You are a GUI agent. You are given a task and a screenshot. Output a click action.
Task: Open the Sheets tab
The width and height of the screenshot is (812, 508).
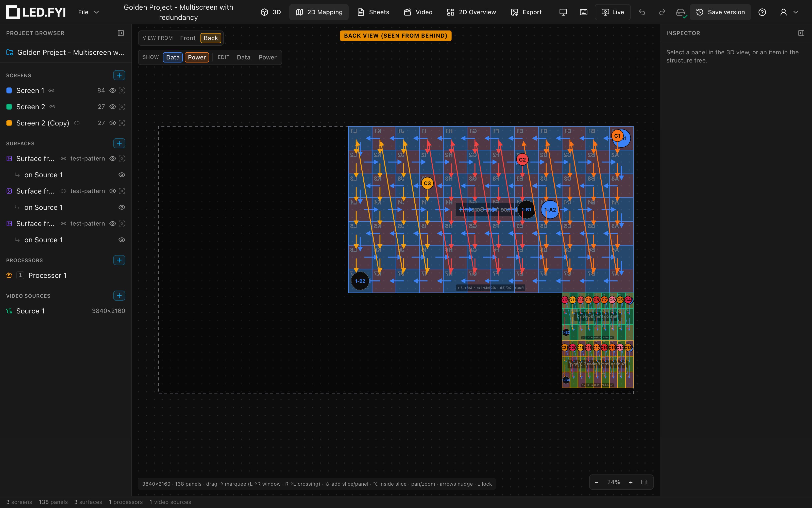pos(373,12)
